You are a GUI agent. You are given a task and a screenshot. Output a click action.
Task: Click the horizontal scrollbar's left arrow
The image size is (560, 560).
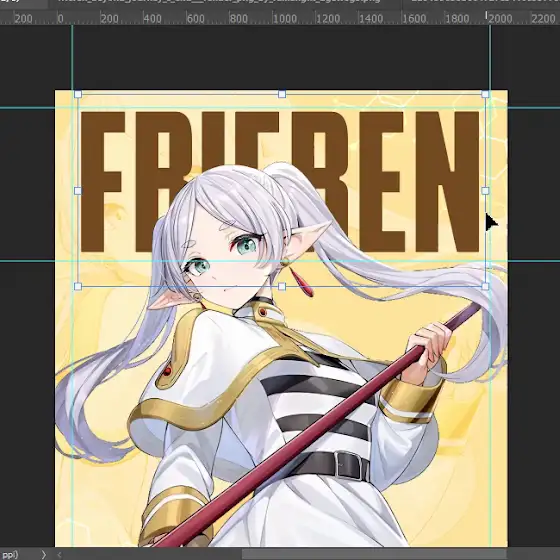click(x=59, y=554)
